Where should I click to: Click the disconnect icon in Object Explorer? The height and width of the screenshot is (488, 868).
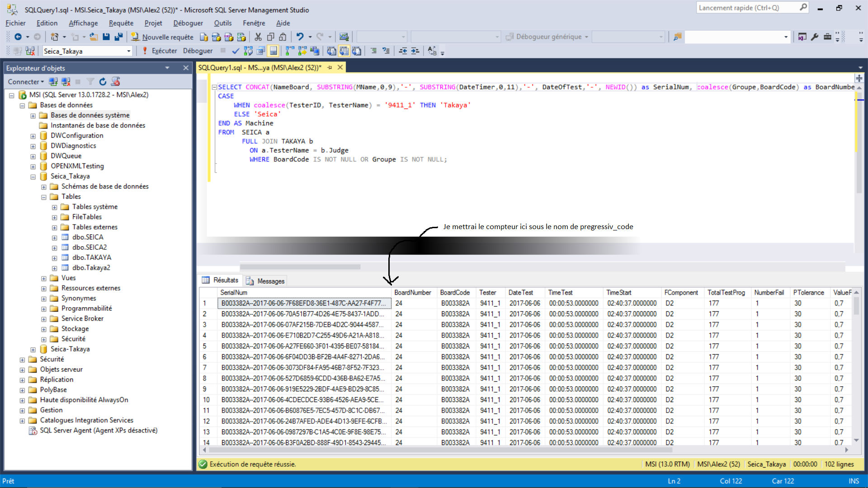(x=66, y=82)
